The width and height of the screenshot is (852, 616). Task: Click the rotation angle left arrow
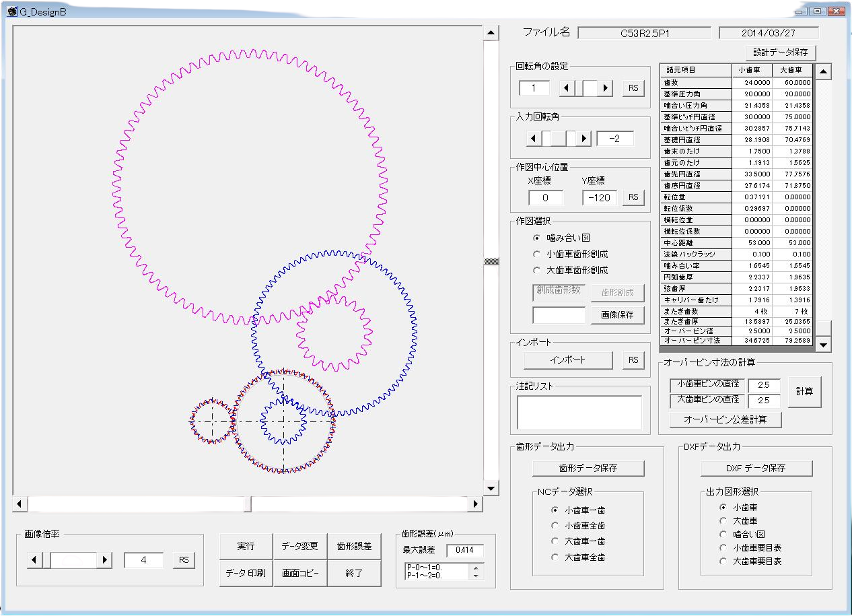(567, 88)
